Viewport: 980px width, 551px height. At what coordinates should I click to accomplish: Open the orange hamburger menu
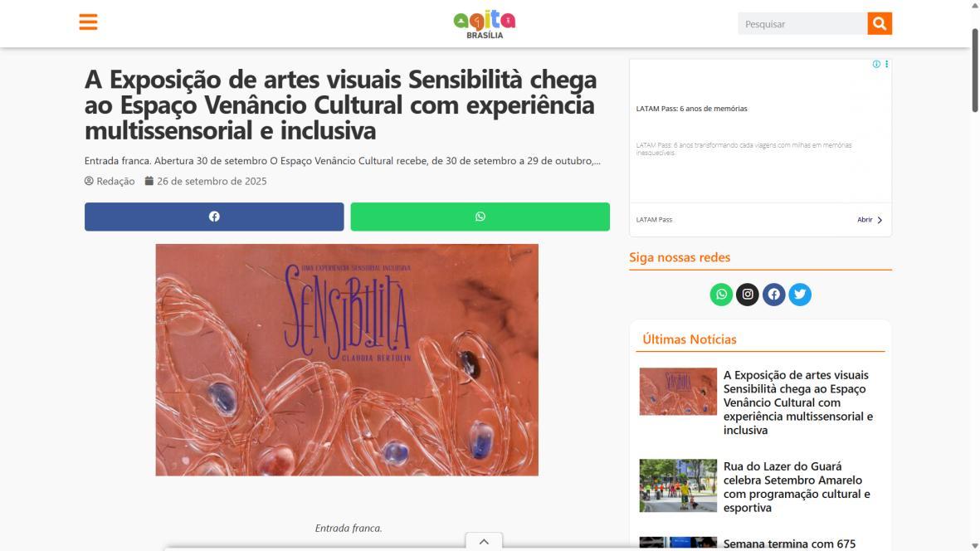coord(88,22)
